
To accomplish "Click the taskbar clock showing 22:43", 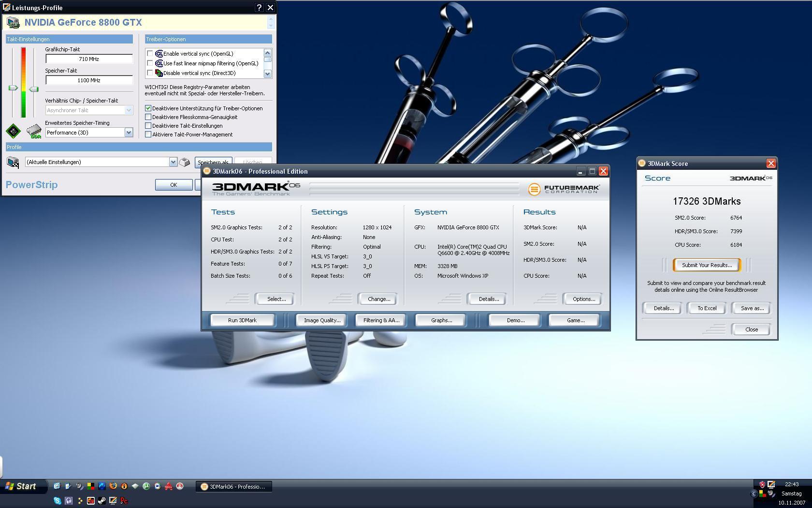I will point(792,484).
